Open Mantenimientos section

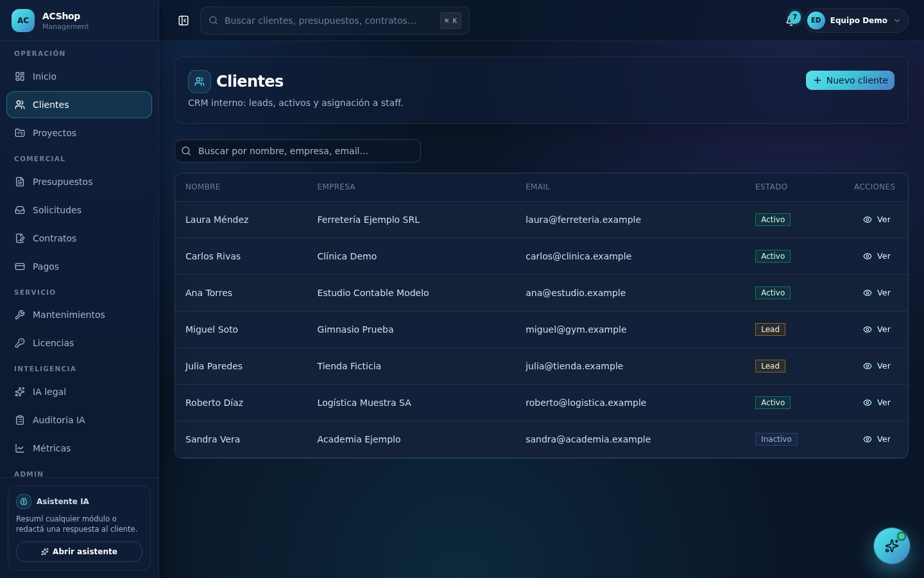(x=79, y=315)
